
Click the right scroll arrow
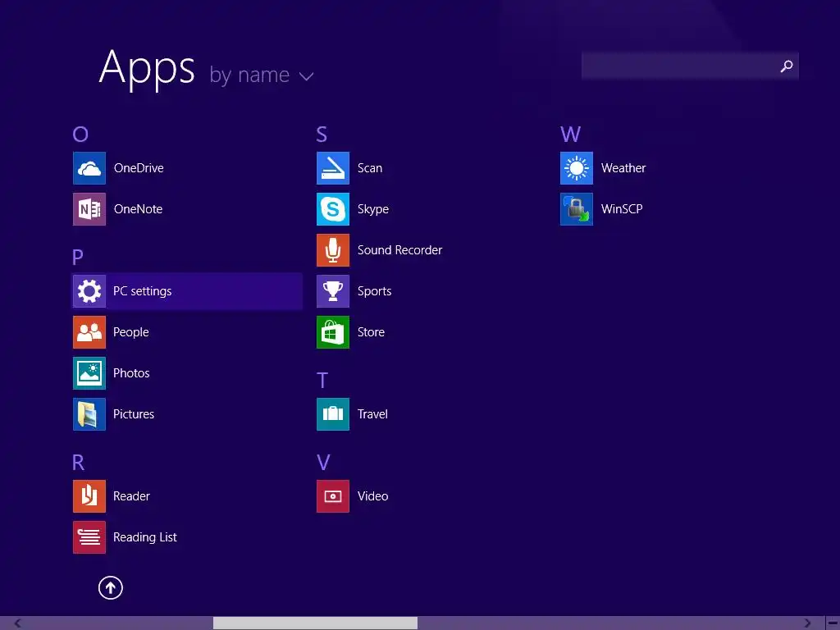807,623
